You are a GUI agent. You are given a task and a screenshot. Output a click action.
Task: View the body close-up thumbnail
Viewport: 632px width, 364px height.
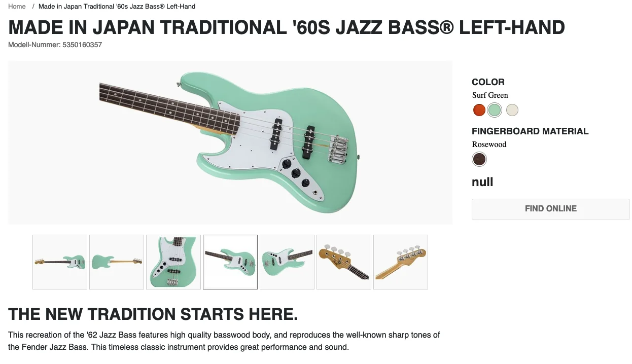pos(173,262)
